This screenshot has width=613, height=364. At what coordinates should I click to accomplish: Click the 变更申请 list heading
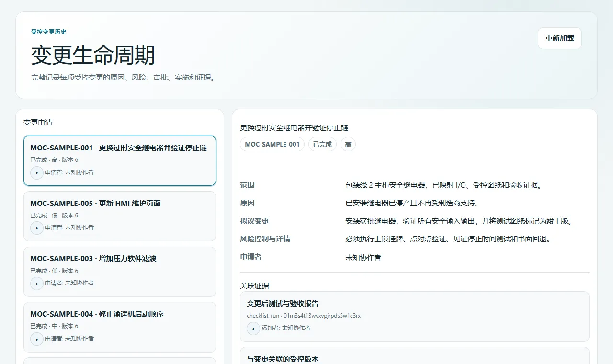(38, 123)
